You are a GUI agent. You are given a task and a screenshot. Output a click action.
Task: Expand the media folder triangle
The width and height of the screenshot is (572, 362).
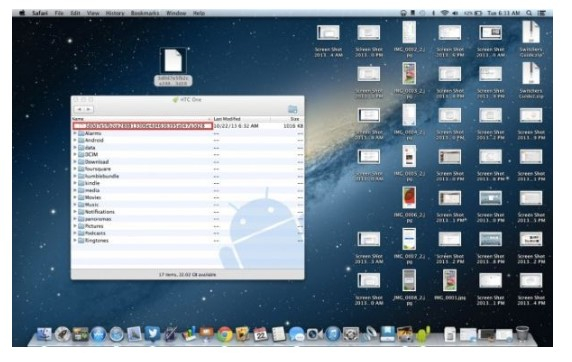75,190
